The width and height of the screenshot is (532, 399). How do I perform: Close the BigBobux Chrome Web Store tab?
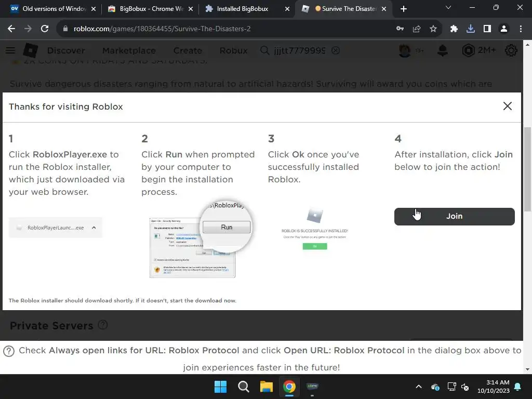coord(191,9)
